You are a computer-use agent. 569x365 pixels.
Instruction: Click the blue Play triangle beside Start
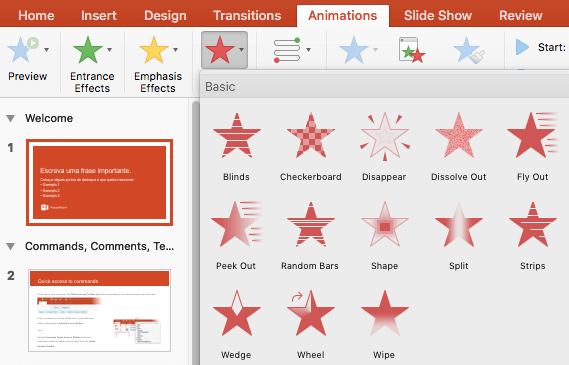(522, 47)
